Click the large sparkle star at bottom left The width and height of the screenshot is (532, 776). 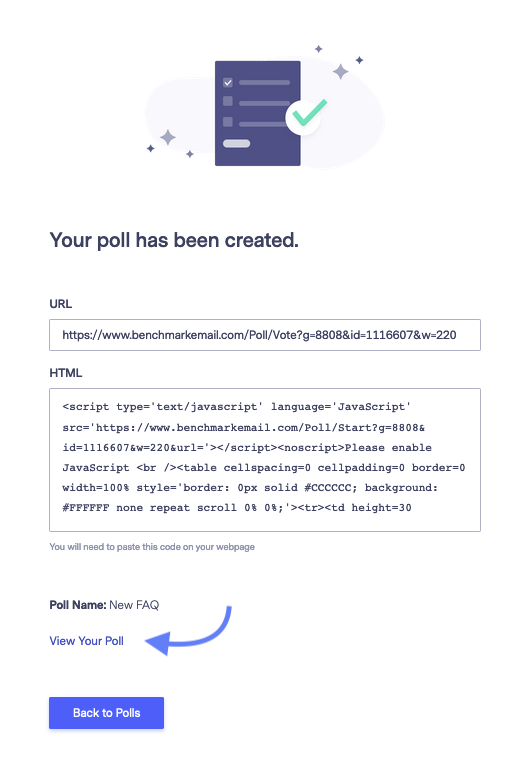pyautogui.click(x=168, y=137)
